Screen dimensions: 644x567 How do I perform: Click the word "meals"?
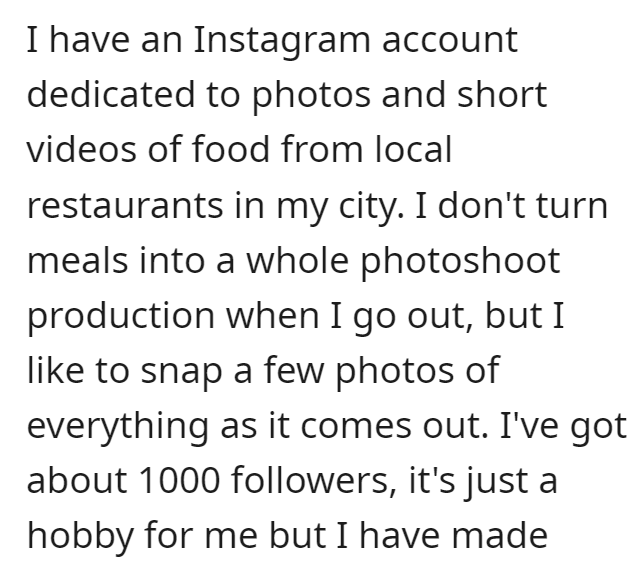(77, 260)
